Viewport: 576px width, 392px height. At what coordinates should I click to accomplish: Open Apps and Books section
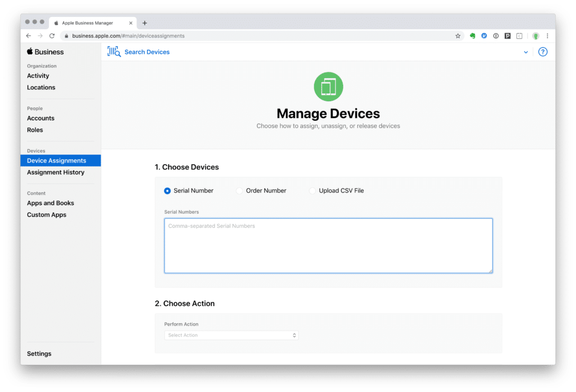pyautogui.click(x=50, y=203)
